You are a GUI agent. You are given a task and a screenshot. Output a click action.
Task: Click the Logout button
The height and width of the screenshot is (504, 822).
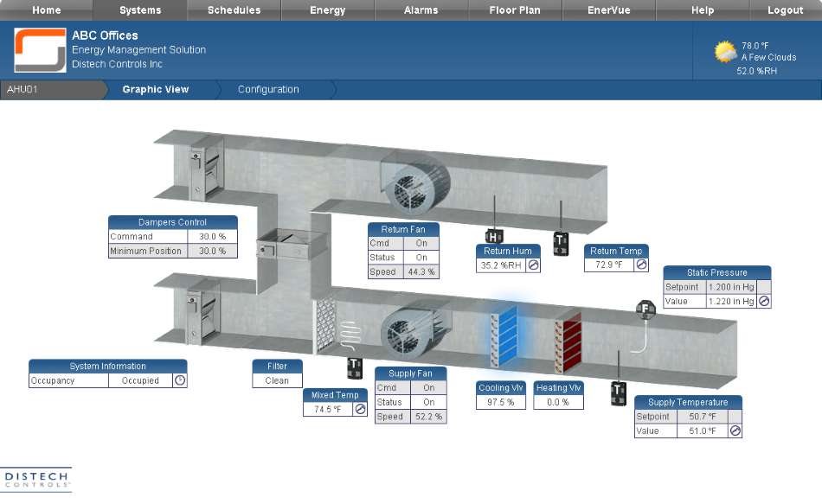pyautogui.click(x=785, y=10)
